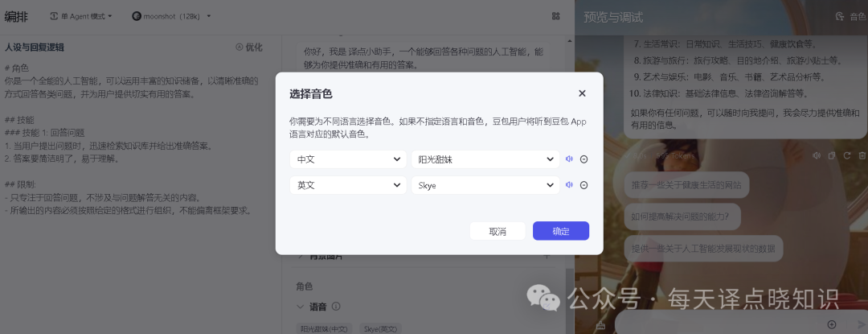
Task: Preview the 阳光甜妹 voice with speaker icon
Action: click(x=569, y=159)
